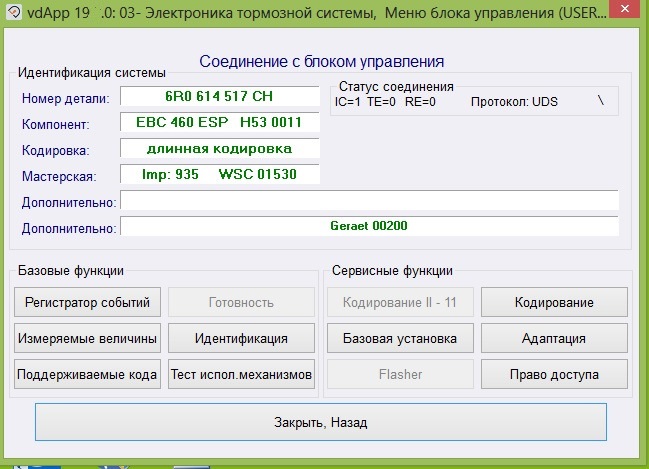Click the Сервисные функции group title

392,271
